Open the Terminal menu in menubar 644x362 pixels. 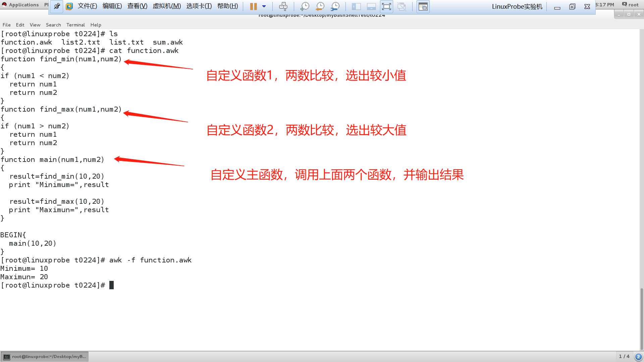click(75, 25)
